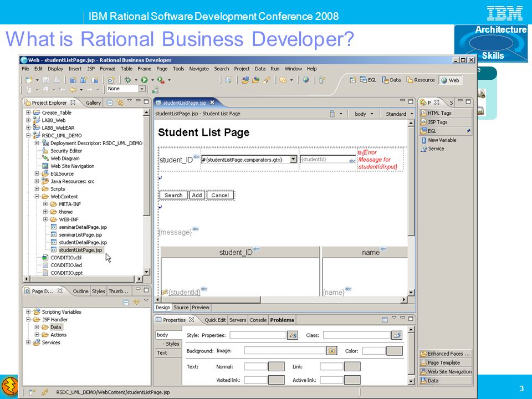This screenshot has width=532, height=399.
Task: Collapse the WebContent folder
Action: [x=37, y=196]
